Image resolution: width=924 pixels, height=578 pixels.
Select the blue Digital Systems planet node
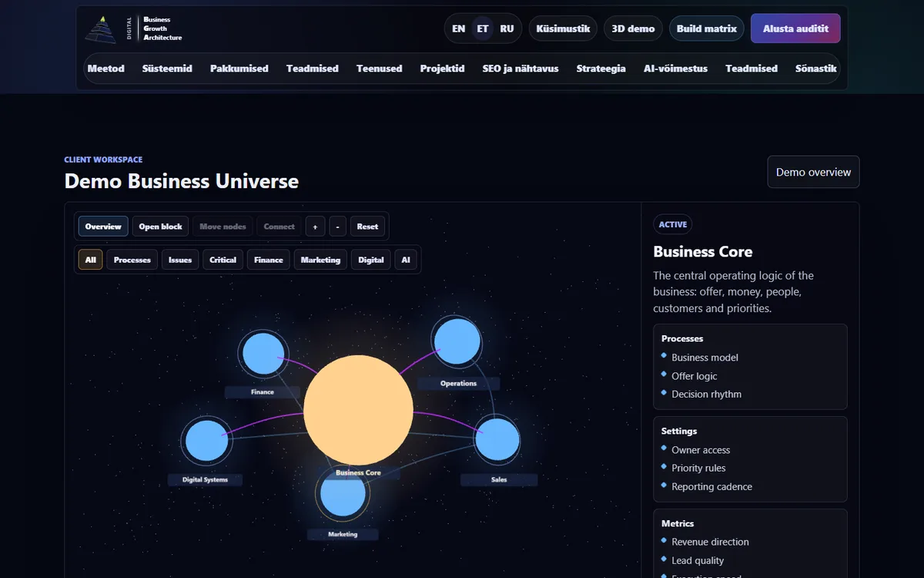point(207,442)
